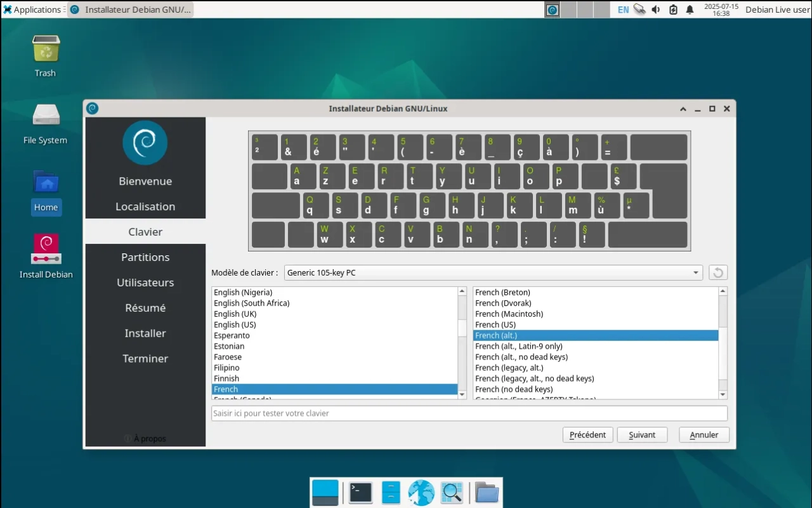Screen dimensions: 812x508
Task: Open the file manager from the dock
Action: point(486,492)
